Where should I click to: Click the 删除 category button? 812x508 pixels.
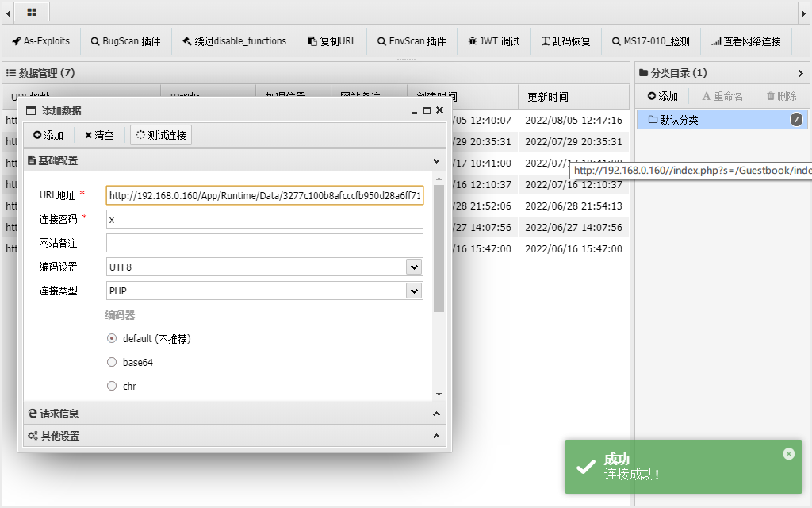(x=781, y=96)
